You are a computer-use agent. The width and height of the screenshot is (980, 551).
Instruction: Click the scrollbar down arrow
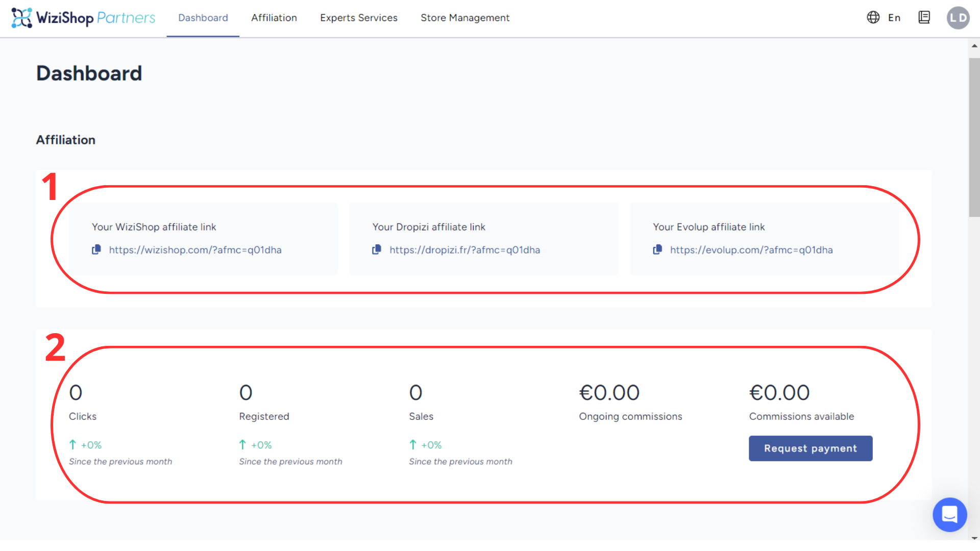[974, 538]
